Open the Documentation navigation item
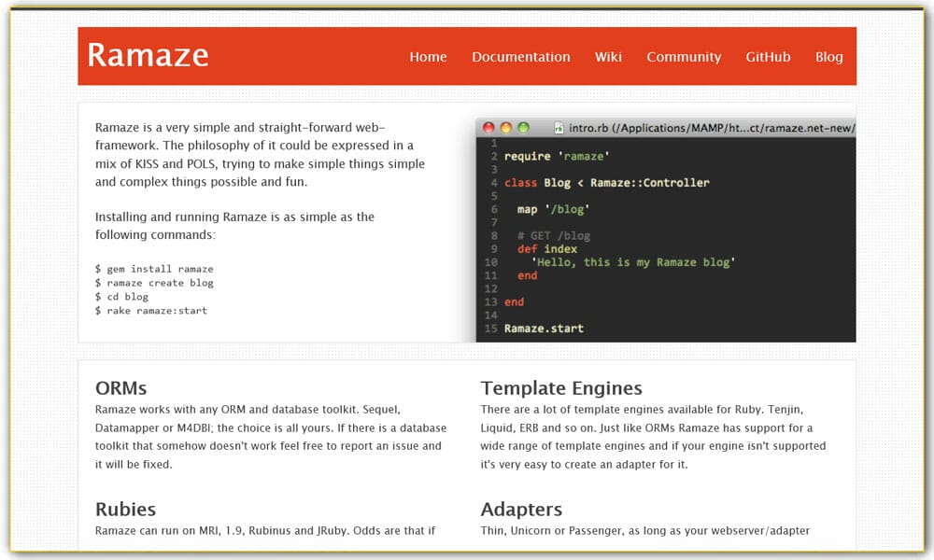934x560 pixels. pyautogui.click(x=521, y=57)
